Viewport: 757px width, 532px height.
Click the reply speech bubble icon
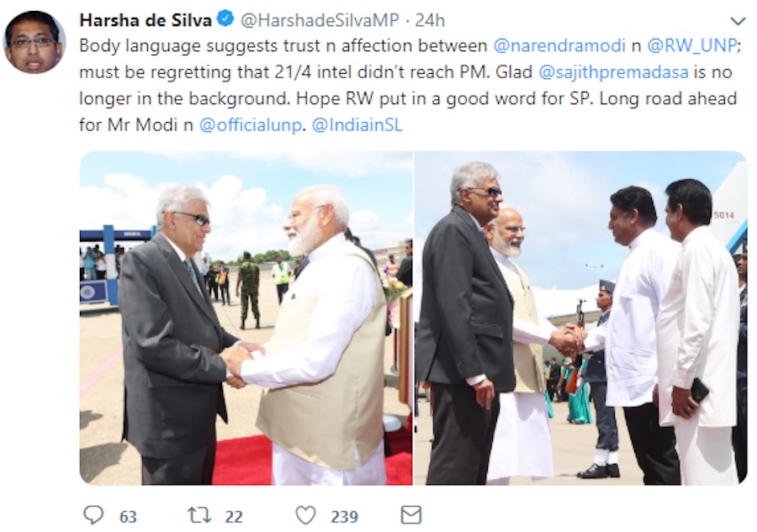[x=93, y=515]
